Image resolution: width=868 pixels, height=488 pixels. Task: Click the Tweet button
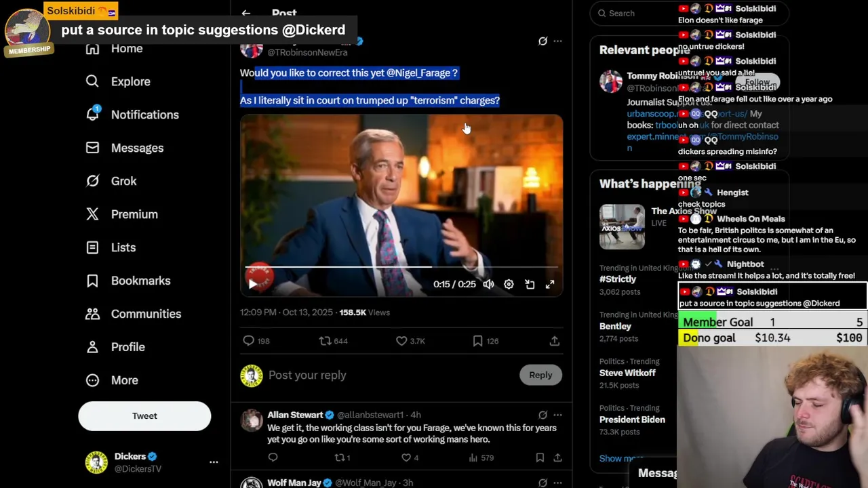pyautogui.click(x=144, y=416)
